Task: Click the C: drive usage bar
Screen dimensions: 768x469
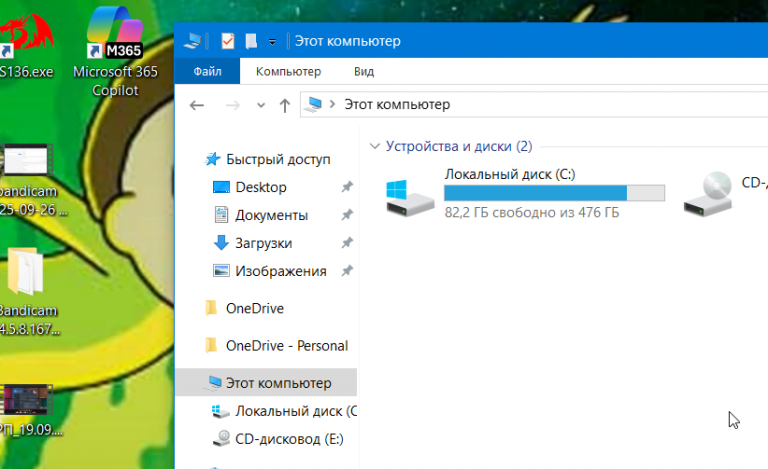Action: (x=554, y=193)
